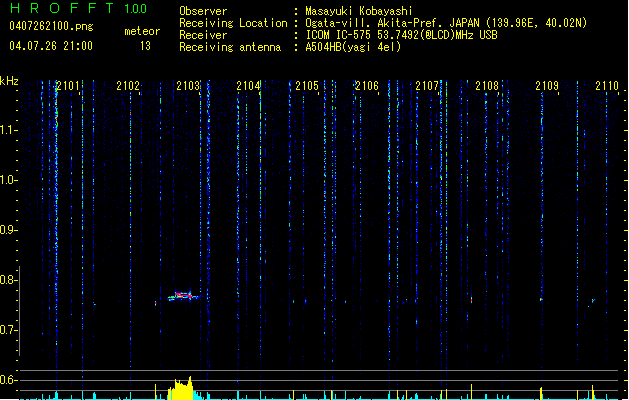Click the 'Observer' field label

click(x=203, y=11)
